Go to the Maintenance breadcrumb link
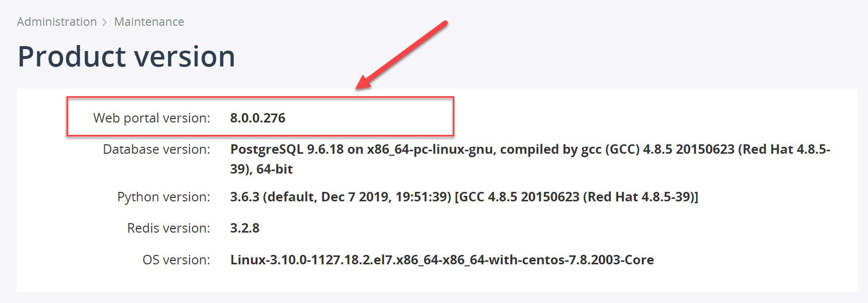This screenshot has width=868, height=303. 149,22
